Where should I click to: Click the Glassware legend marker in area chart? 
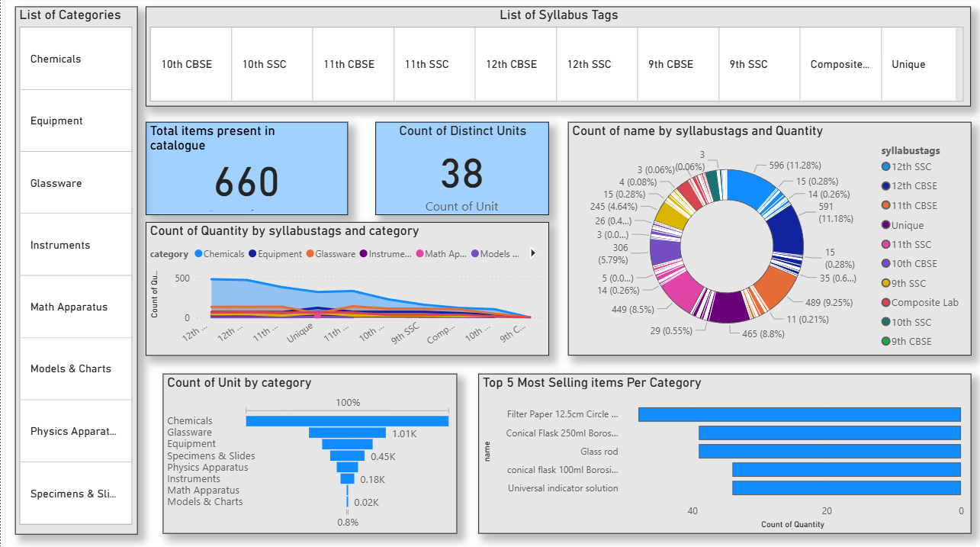tap(310, 254)
